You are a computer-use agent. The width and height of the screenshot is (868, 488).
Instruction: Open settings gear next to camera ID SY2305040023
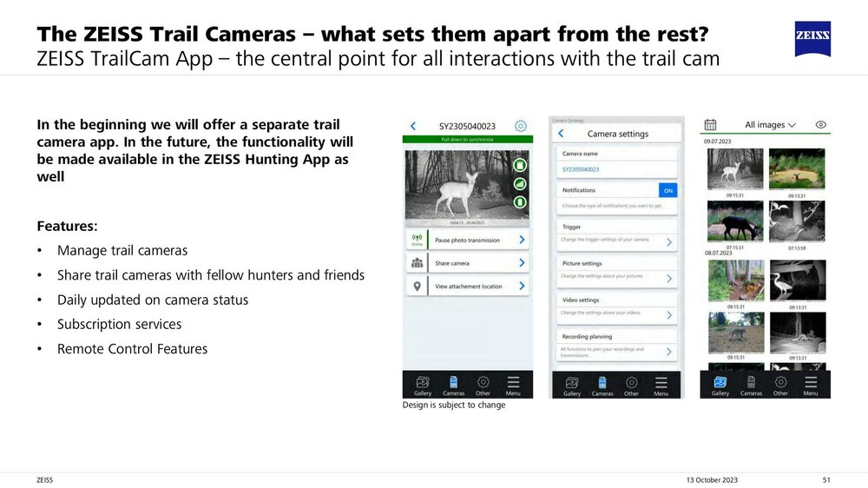point(521,126)
